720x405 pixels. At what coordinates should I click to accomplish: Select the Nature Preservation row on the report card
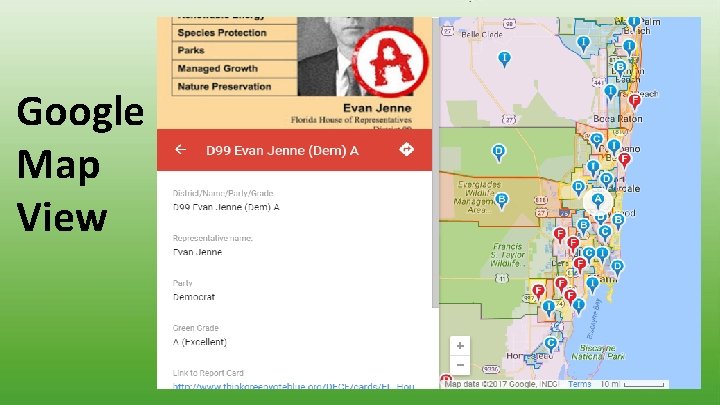(235, 87)
